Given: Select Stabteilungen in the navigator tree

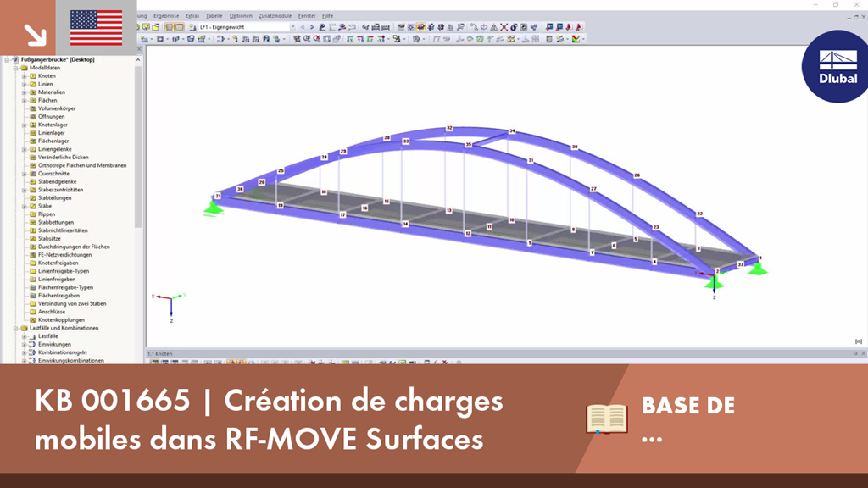Looking at the screenshot, I should 54,198.
